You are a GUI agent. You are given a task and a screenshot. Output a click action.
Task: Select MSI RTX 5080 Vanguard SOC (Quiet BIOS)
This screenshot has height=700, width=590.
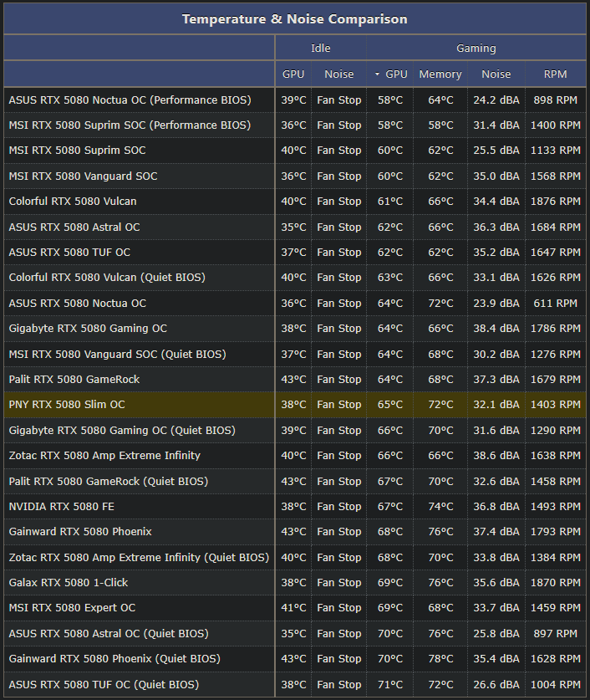point(117,354)
